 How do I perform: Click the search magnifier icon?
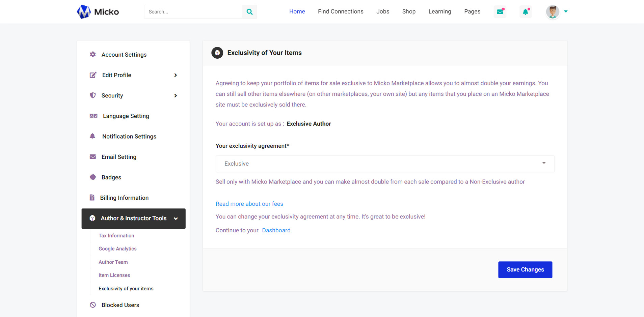[x=249, y=12]
